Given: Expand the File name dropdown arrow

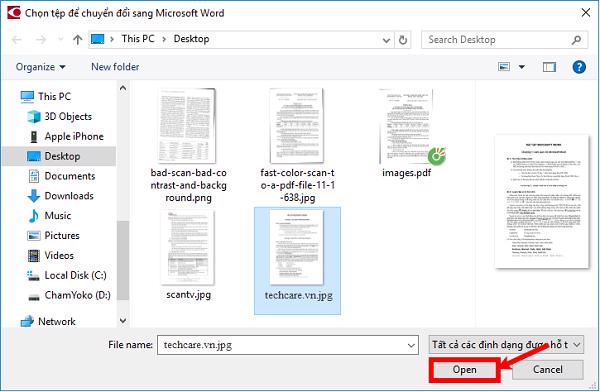Looking at the screenshot, I should coord(411,345).
